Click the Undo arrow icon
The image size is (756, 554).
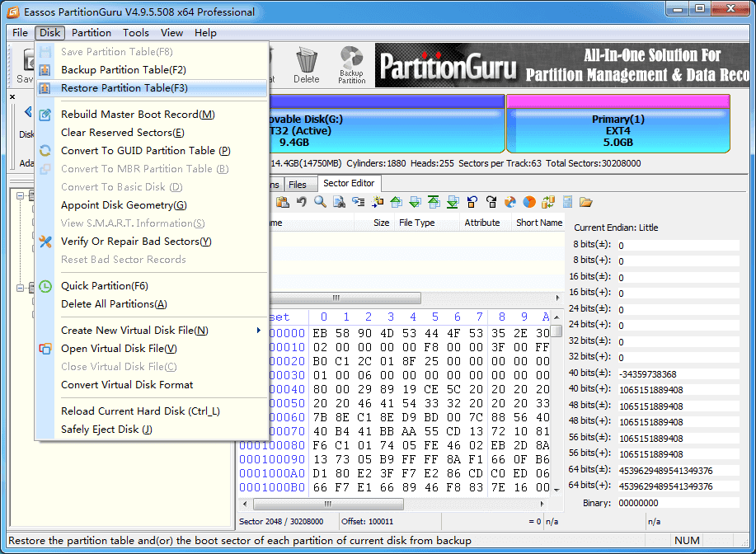[302, 202]
